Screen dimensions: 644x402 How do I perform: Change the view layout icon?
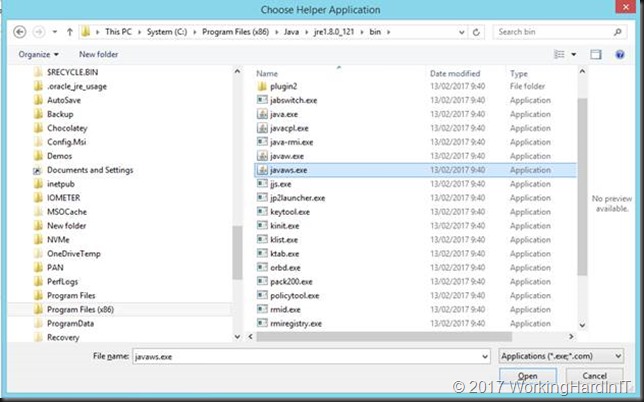(559, 54)
